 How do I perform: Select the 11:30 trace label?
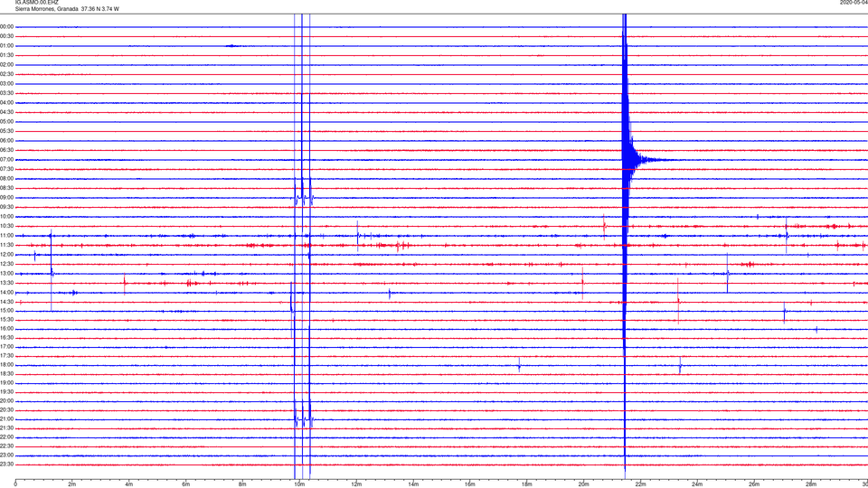tap(6, 245)
